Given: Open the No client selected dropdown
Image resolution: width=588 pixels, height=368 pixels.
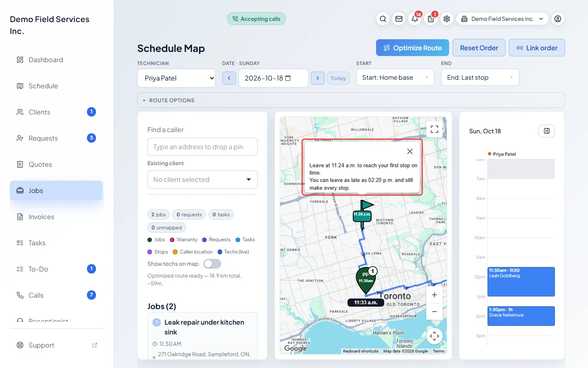Looking at the screenshot, I should (x=203, y=180).
